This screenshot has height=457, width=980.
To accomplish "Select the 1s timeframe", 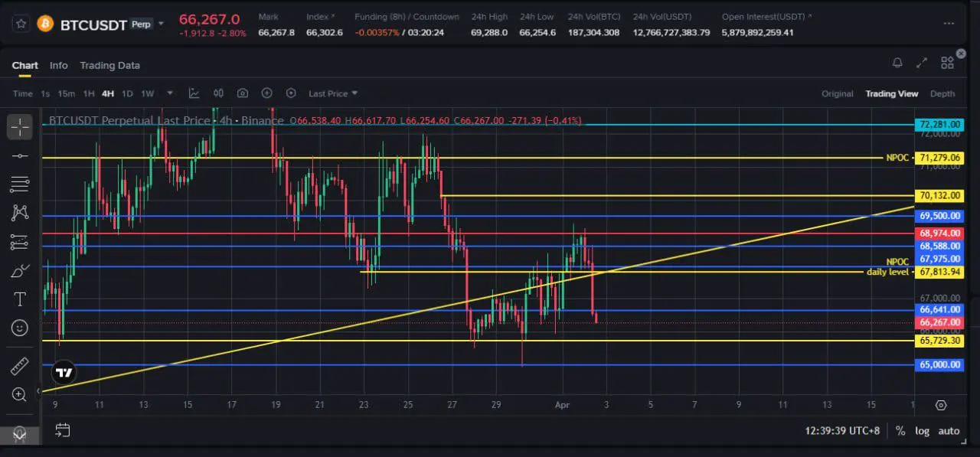I will 45,93.
